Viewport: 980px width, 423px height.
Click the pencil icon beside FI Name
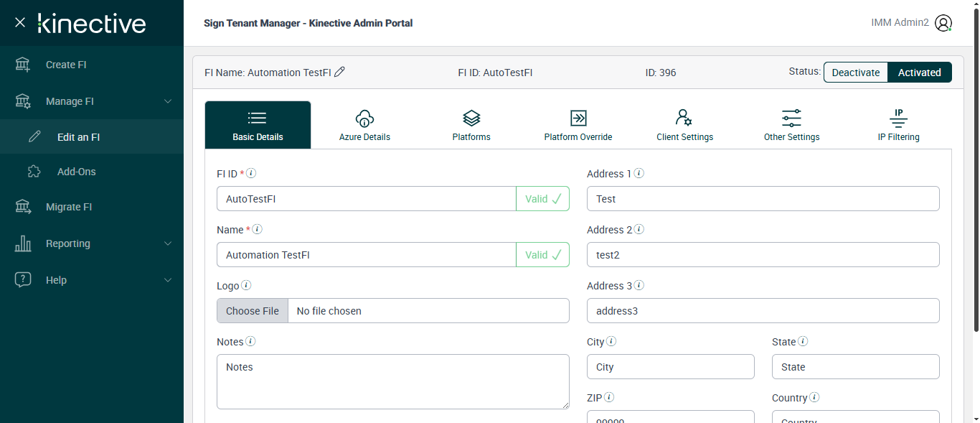click(340, 72)
